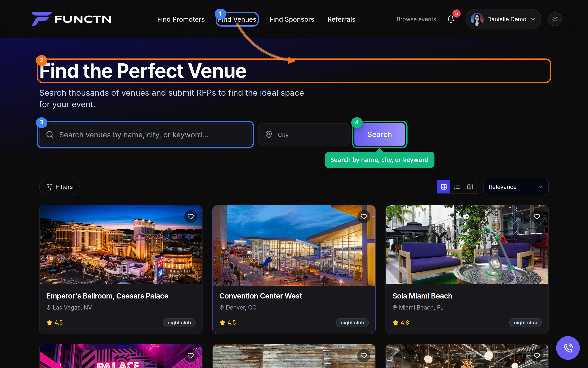Favorite Sola Miami Beach via heart
The width and height of the screenshot is (588, 368).
(537, 217)
